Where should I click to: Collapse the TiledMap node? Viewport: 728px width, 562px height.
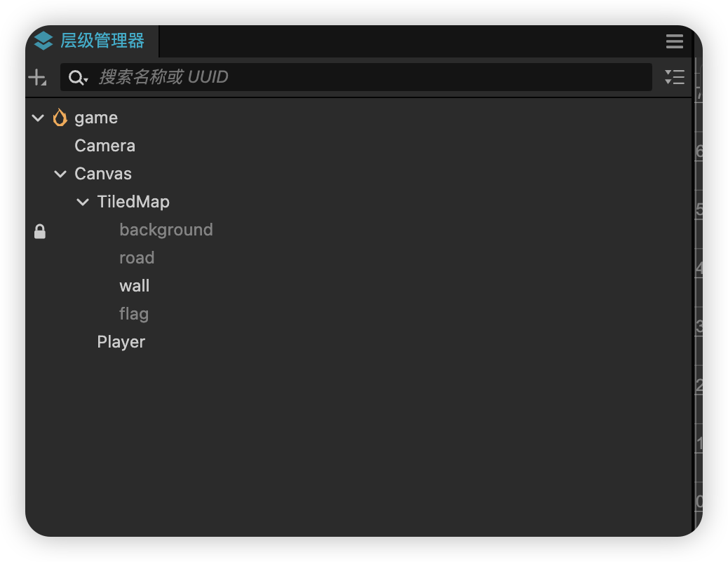coord(83,202)
